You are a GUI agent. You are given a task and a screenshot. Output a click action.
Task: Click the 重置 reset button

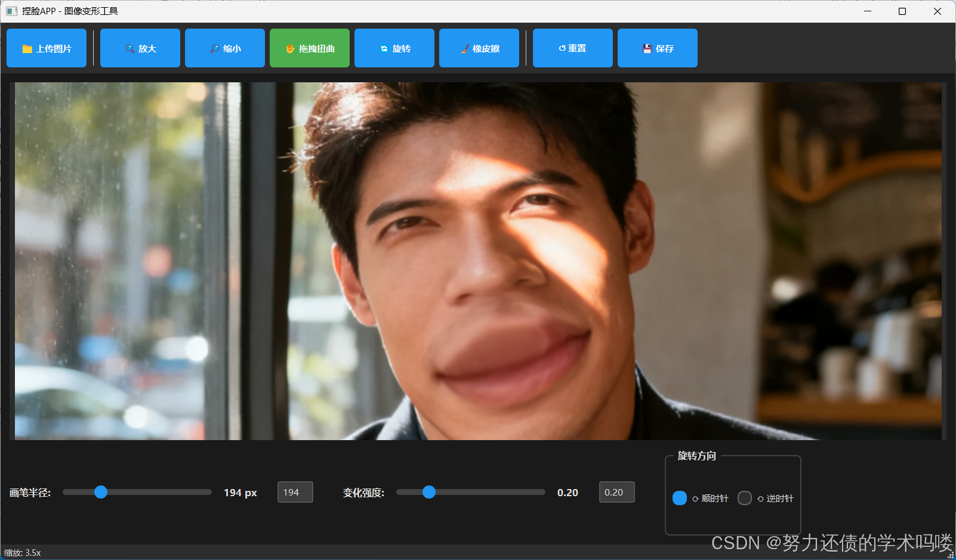(x=573, y=48)
